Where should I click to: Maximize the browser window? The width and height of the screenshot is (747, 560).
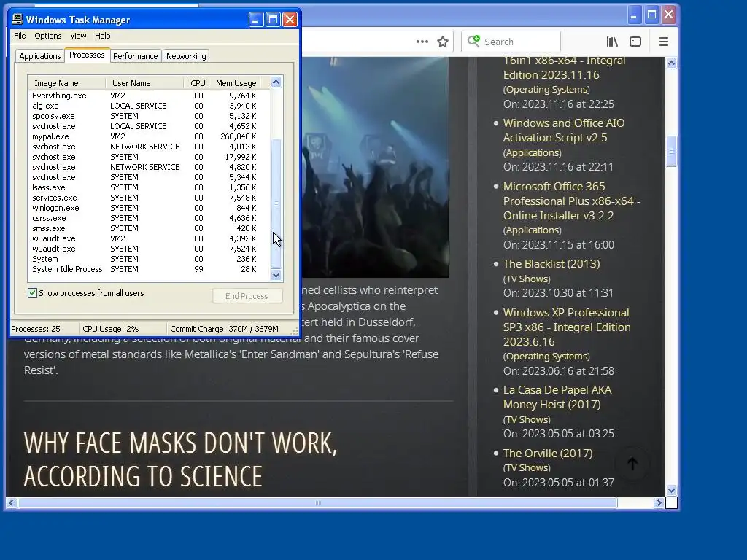tap(651, 15)
